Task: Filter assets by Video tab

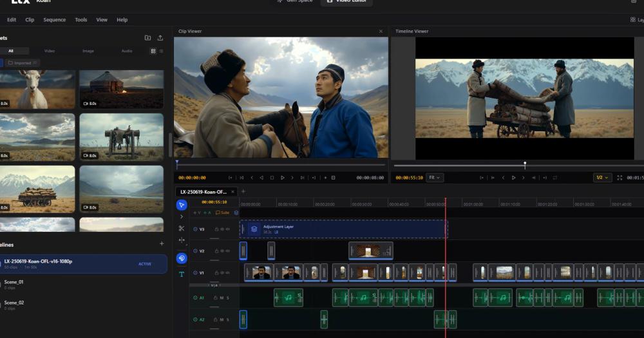Action: [x=50, y=51]
